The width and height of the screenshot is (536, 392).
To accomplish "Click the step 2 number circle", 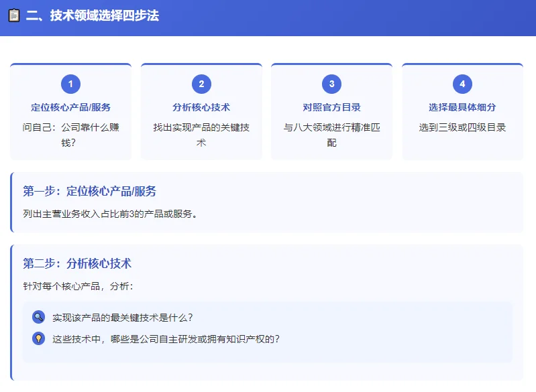I will click(x=201, y=84).
